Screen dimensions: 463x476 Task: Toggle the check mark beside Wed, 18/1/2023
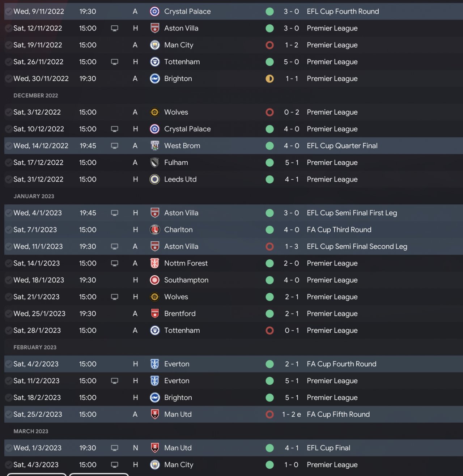coord(8,280)
